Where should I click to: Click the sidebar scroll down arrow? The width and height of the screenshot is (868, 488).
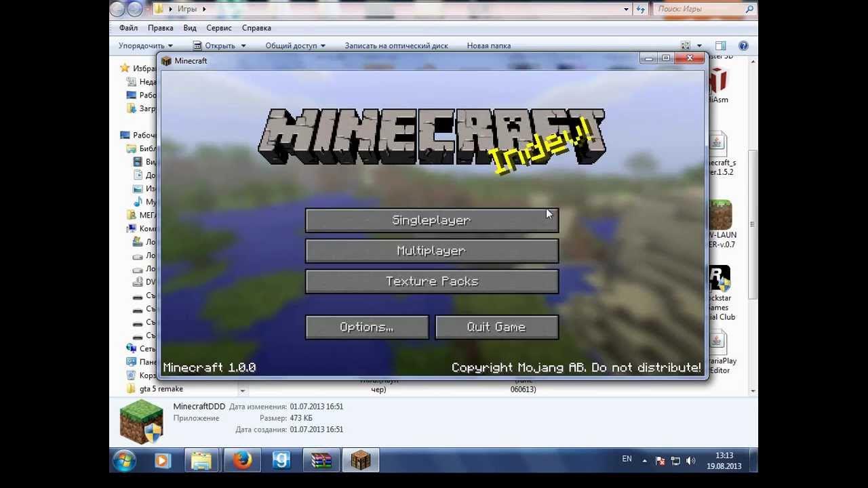242,390
